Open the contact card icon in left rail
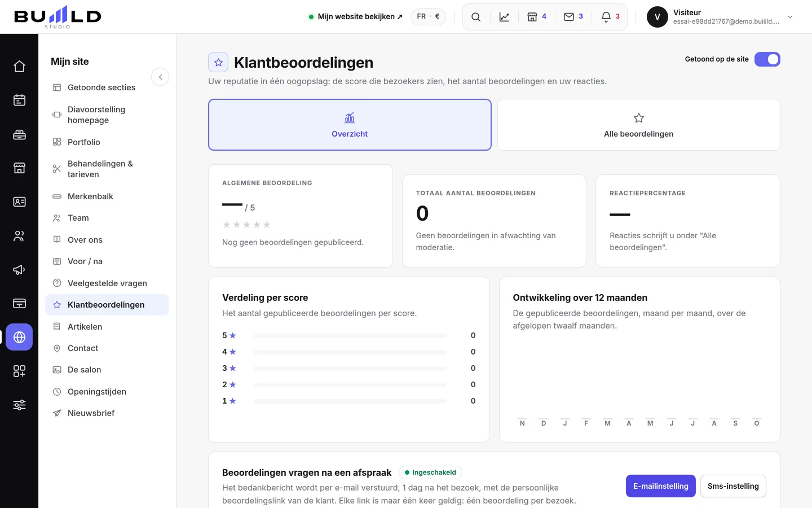 tap(19, 202)
